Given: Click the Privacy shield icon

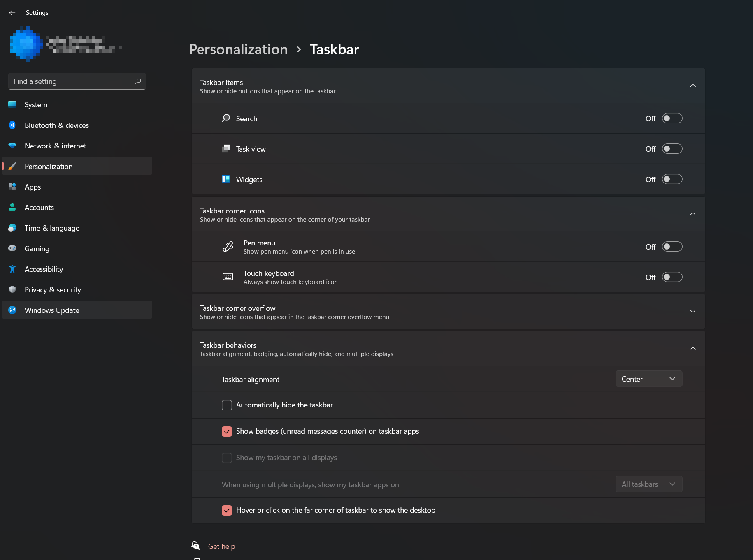Looking at the screenshot, I should (x=12, y=289).
